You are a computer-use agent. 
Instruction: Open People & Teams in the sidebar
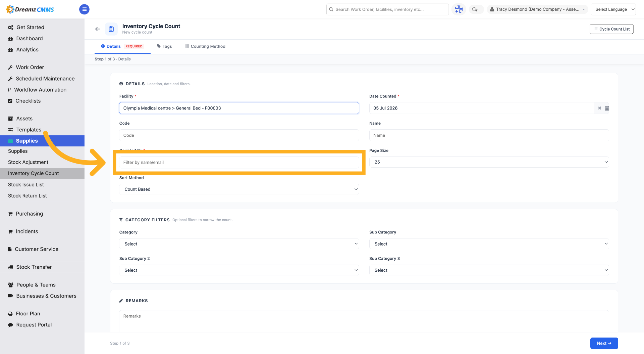[36, 285]
